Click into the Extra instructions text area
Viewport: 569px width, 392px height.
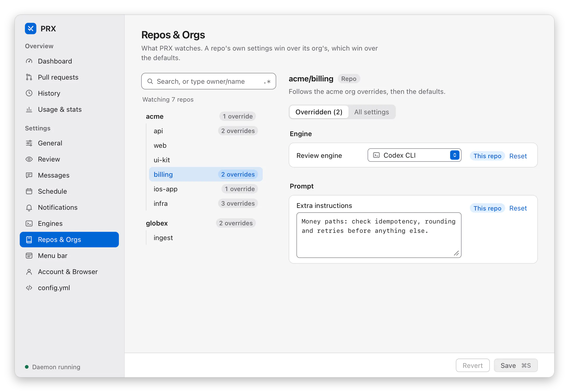[379, 235]
